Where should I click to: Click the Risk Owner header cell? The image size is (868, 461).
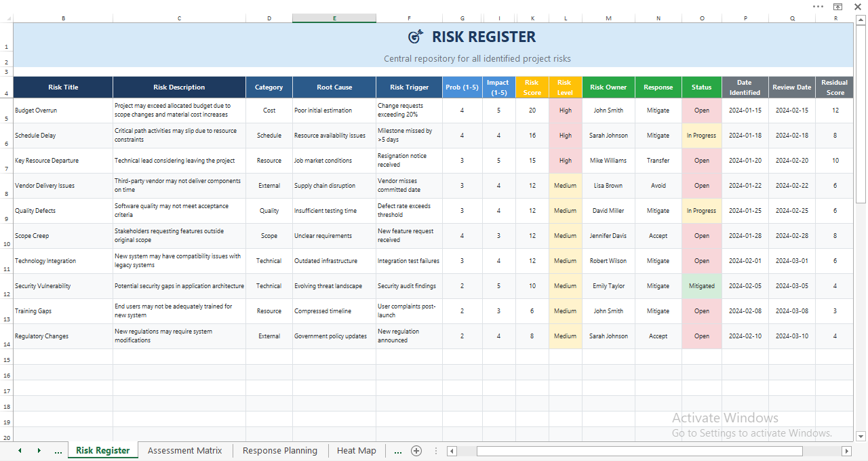pos(608,87)
